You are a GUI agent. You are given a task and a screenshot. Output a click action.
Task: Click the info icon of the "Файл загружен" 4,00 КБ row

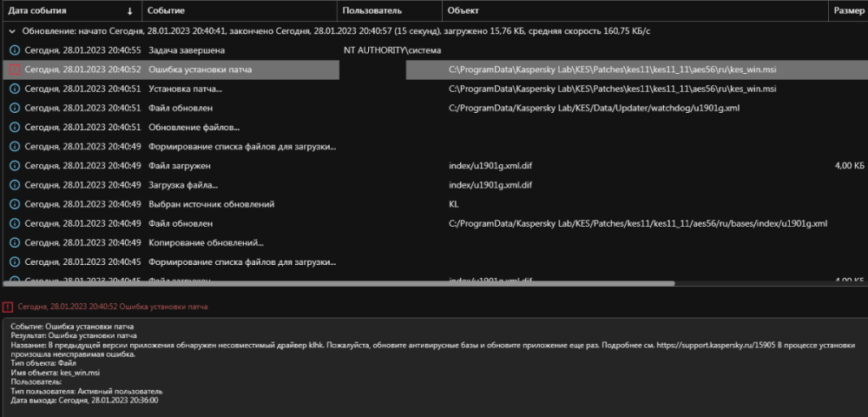click(x=15, y=166)
